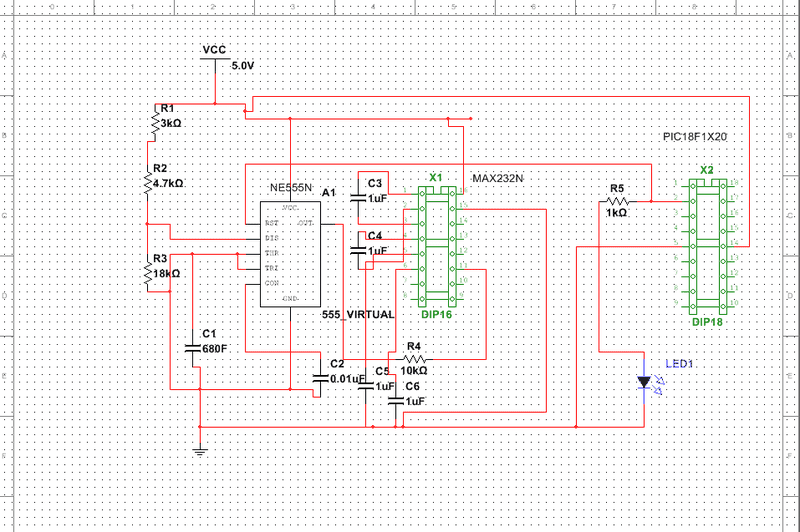Select capacitor C3 1uF symbol

[x=358, y=197]
